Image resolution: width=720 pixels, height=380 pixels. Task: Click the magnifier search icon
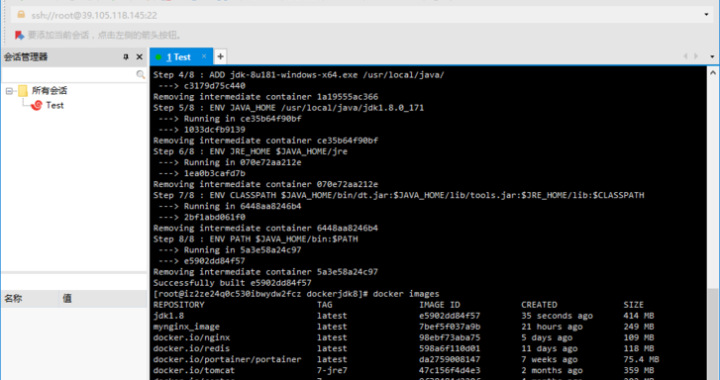click(141, 74)
